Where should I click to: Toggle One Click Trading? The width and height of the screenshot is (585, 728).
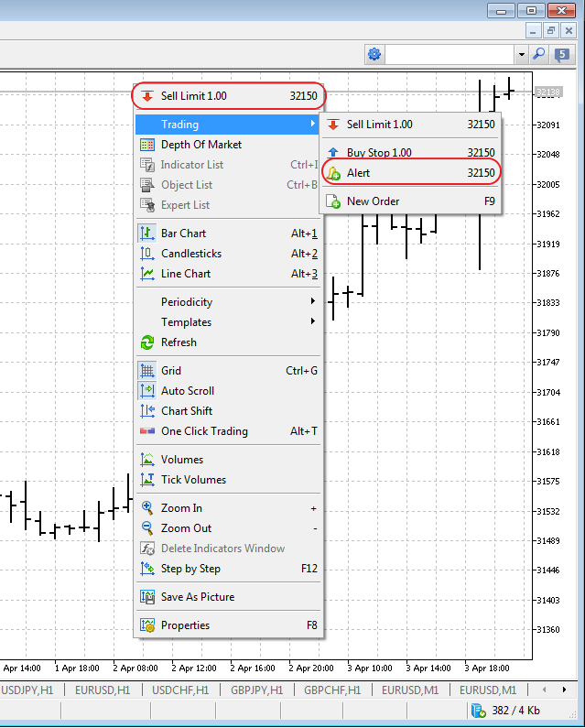coord(230,431)
